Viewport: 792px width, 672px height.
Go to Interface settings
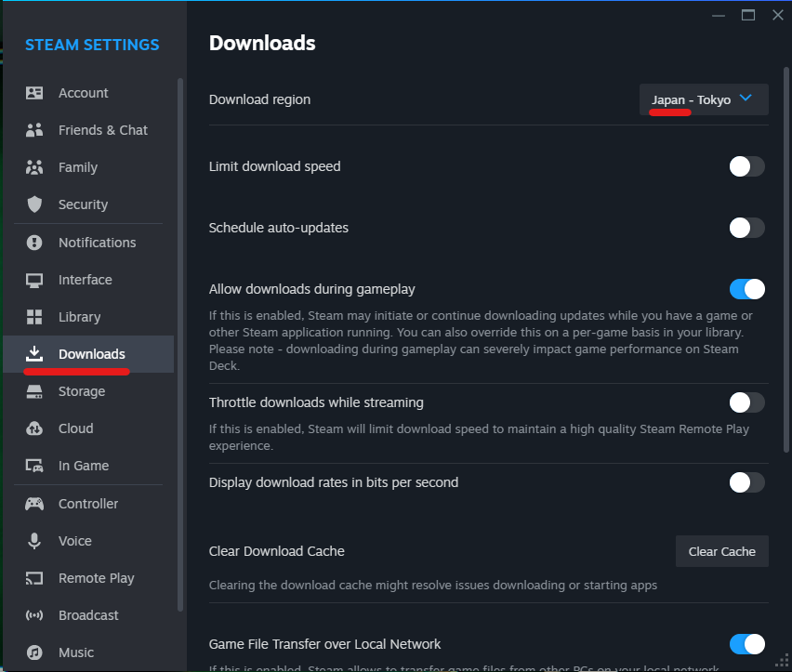click(x=85, y=280)
